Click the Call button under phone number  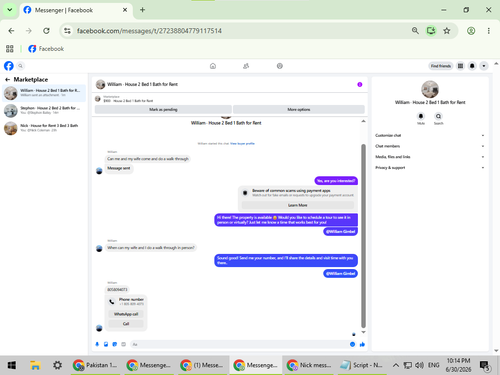coord(126,324)
